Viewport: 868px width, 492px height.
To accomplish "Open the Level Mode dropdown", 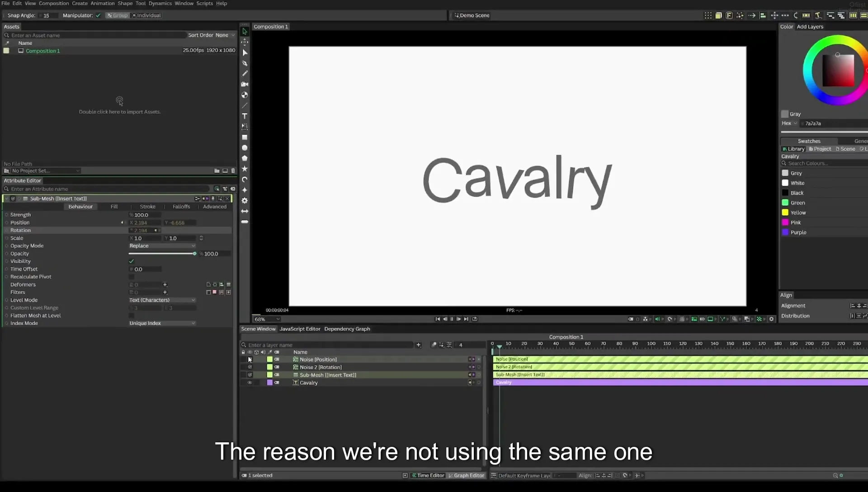I will click(x=162, y=300).
